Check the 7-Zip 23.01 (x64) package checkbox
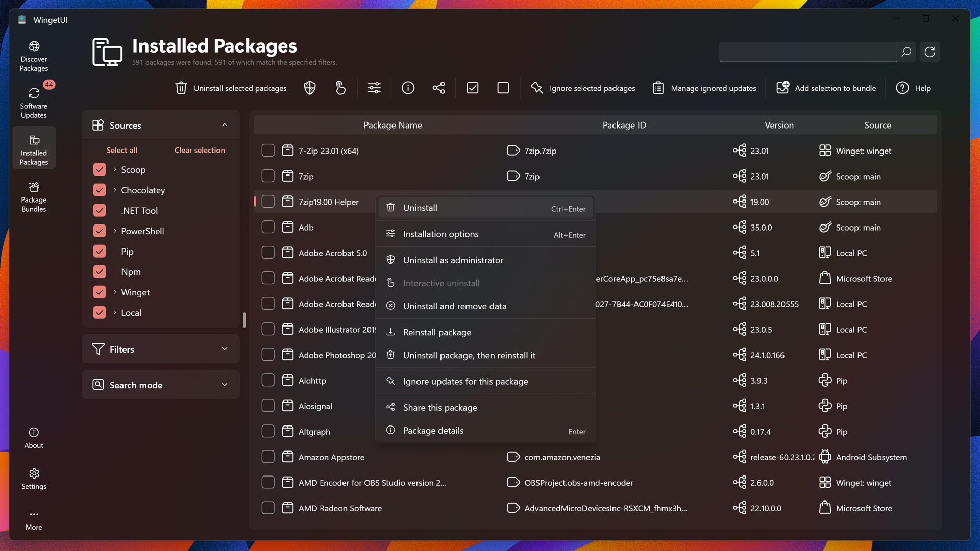The image size is (980, 551). coord(268,151)
